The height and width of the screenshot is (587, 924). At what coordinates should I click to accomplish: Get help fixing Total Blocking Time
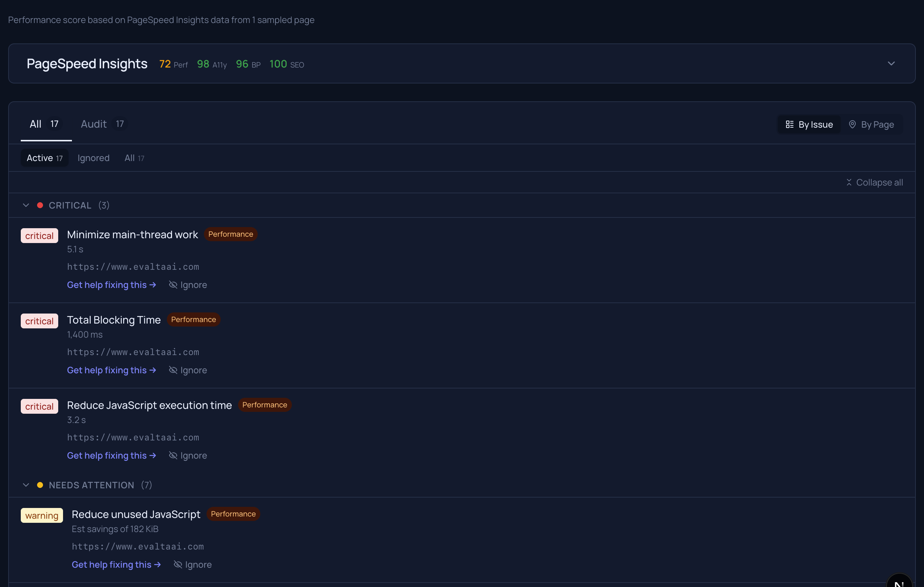click(111, 370)
